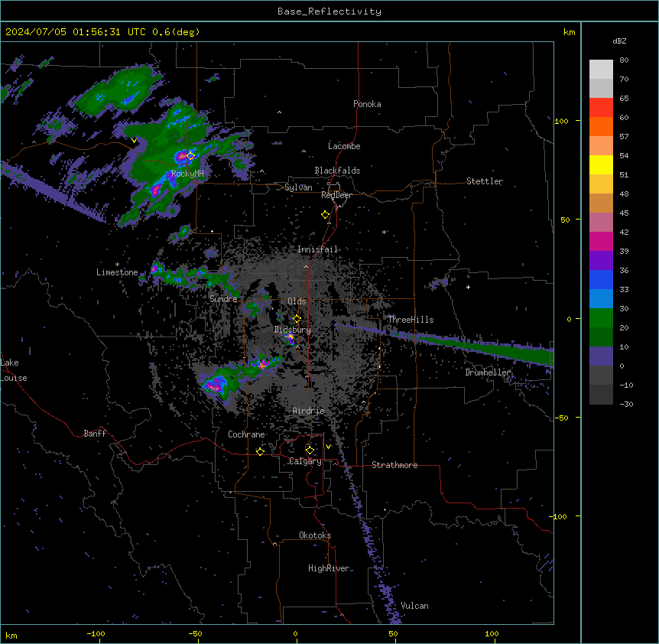Select the km unit label at top right

tap(569, 32)
